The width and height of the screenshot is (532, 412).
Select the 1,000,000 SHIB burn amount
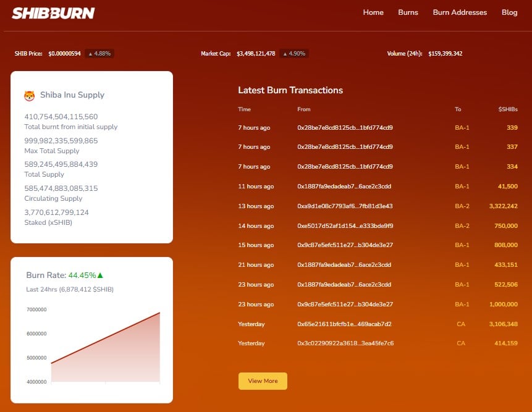[x=503, y=305]
